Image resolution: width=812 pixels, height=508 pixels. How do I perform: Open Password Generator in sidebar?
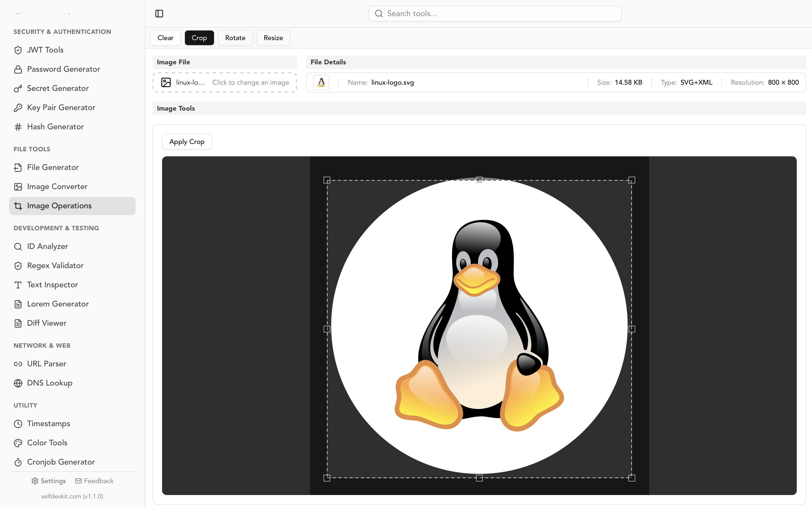coord(72,69)
